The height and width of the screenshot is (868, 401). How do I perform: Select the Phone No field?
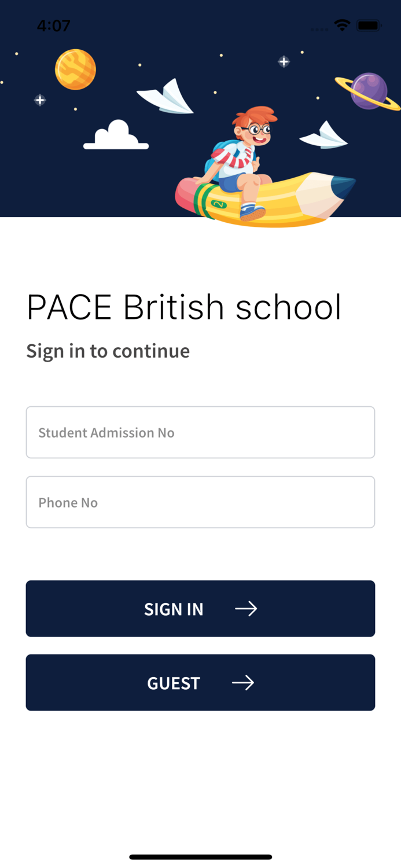(x=200, y=502)
